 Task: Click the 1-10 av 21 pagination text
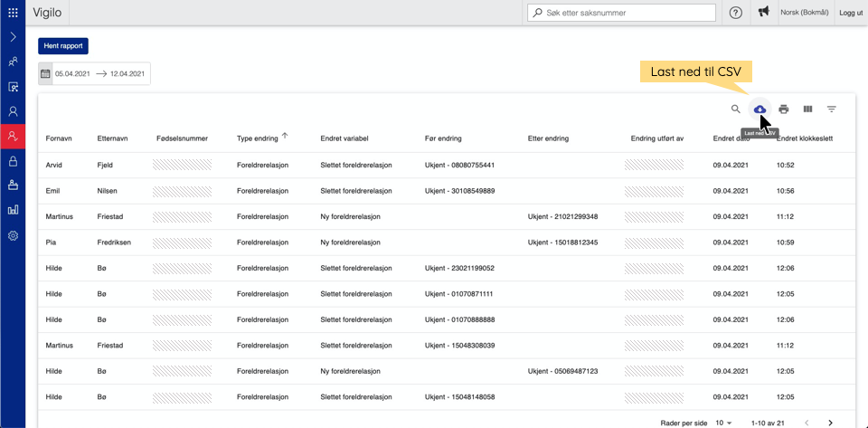click(x=768, y=423)
